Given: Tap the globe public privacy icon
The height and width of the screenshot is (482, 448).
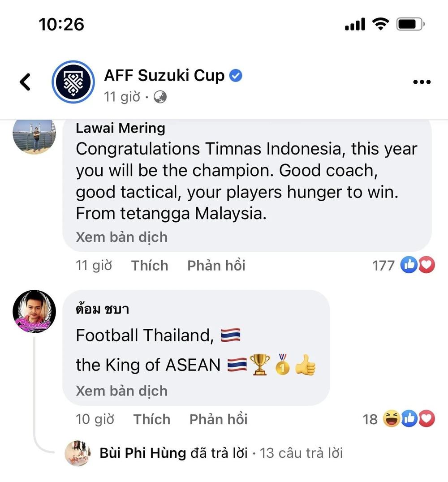Looking at the screenshot, I should [x=160, y=97].
